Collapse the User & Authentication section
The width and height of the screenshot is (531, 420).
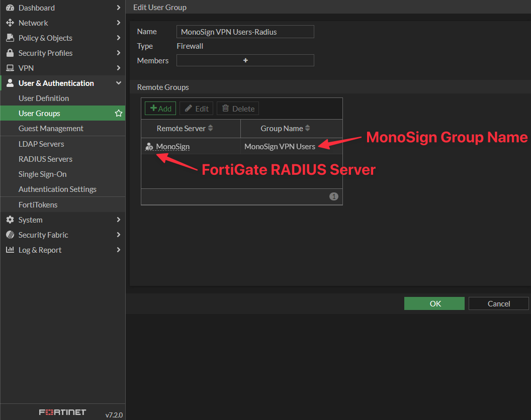tap(118, 83)
